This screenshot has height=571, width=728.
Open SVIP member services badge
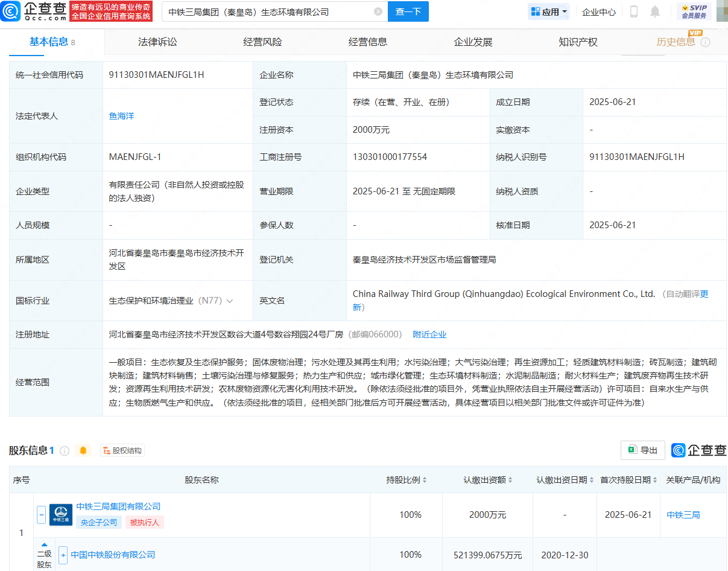694,11
